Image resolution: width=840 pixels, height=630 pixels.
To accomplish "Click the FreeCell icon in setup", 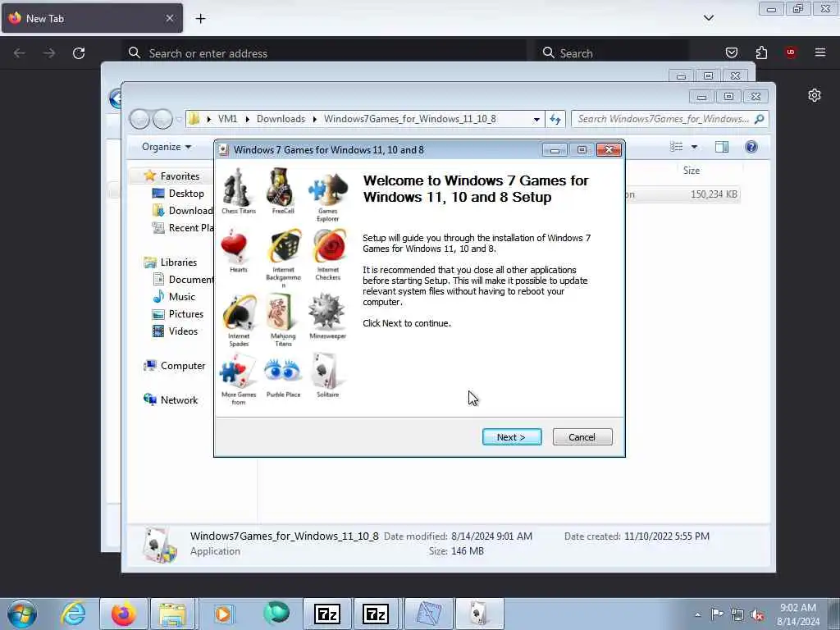I will (281, 187).
